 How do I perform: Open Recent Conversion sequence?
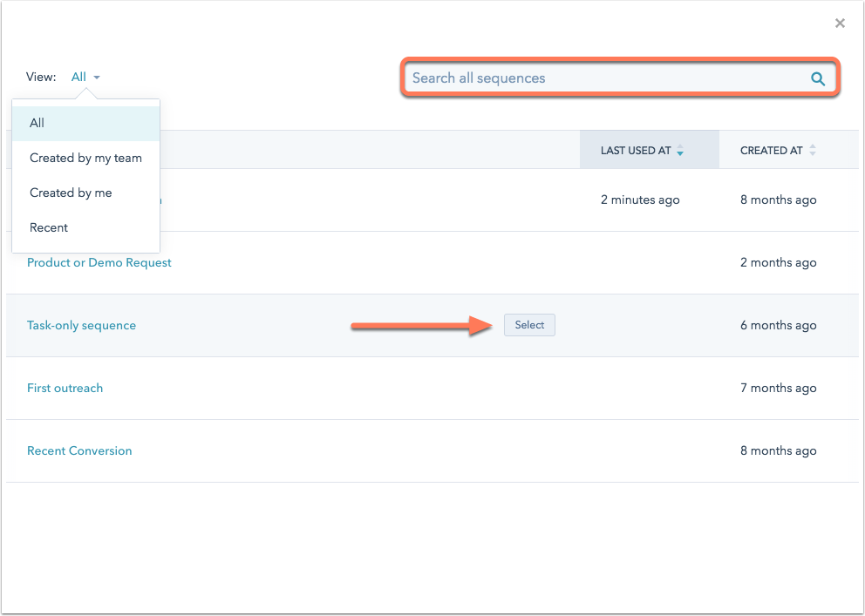(79, 450)
